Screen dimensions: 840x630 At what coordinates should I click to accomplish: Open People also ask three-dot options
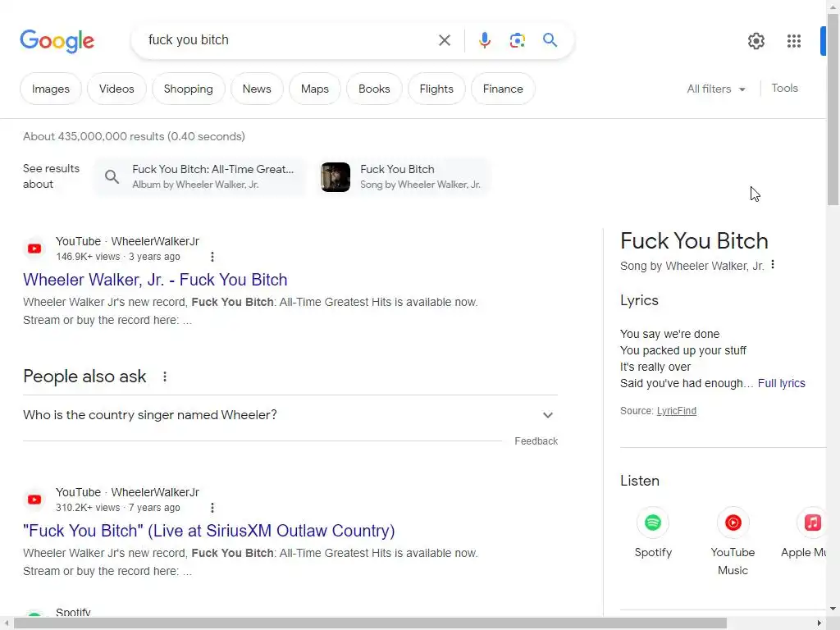(164, 377)
